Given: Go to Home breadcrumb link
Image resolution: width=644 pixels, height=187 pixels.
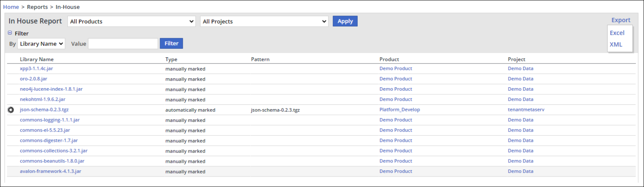Looking at the screenshot, I should 11,7.
